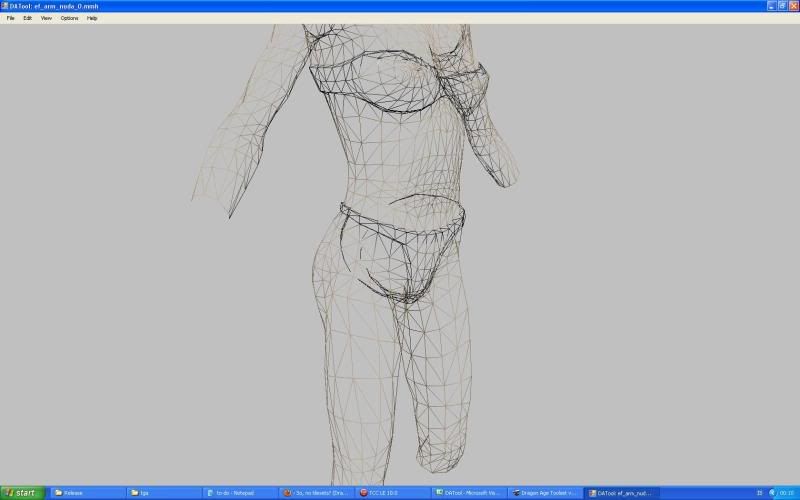
Task: Click the DATool icon in title bar
Action: pyautogui.click(x=5, y=6)
